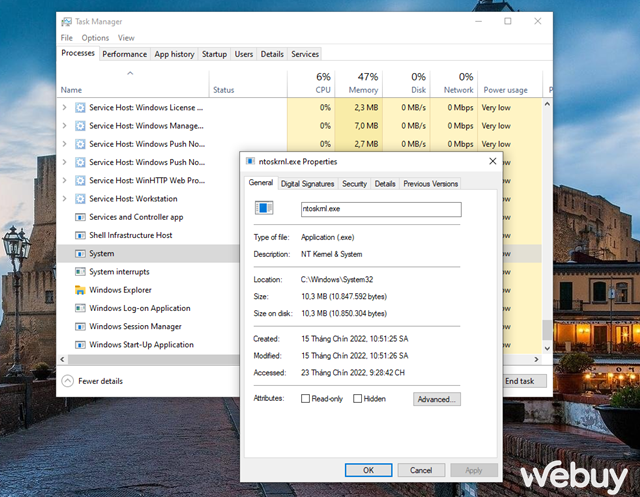Toggle the Hidden attribute checkbox
The image size is (640, 497).
(358, 399)
